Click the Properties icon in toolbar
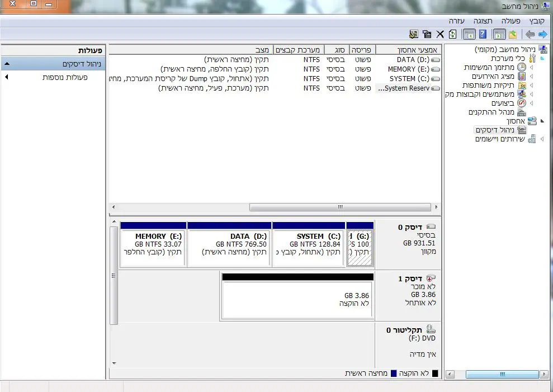Screen dimensions: 553x392 coord(427,35)
